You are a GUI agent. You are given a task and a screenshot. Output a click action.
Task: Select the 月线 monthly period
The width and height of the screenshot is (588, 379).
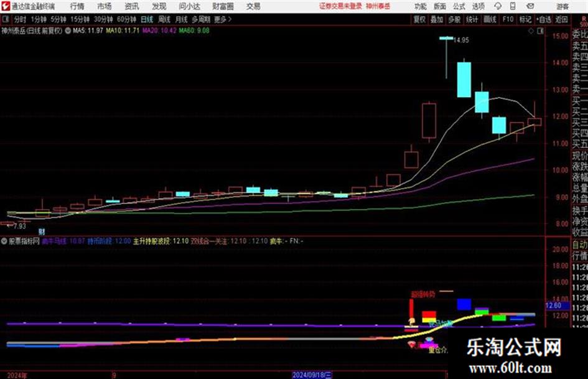(x=182, y=19)
